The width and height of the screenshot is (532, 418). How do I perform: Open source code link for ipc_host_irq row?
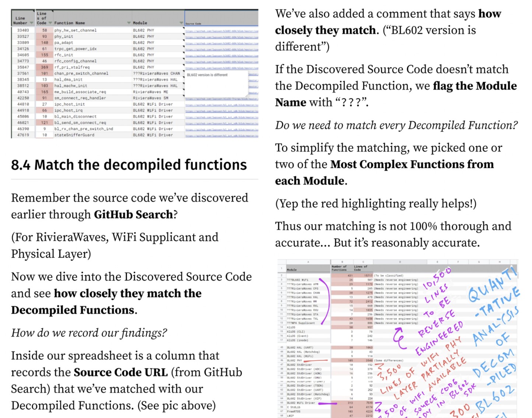pos(221,111)
